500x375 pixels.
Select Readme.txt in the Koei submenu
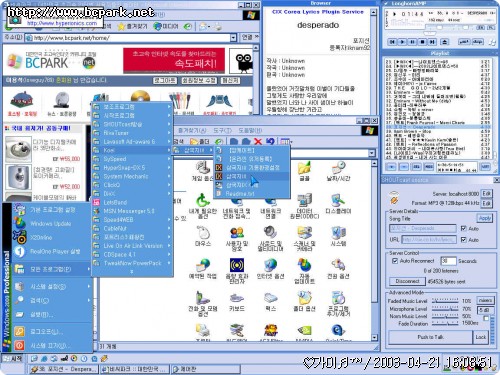coord(252,194)
